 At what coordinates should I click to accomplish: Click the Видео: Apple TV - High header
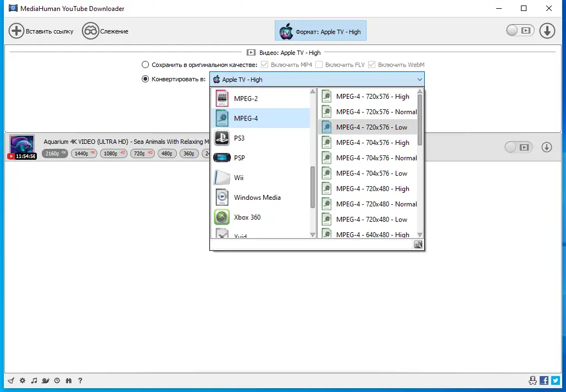click(284, 53)
